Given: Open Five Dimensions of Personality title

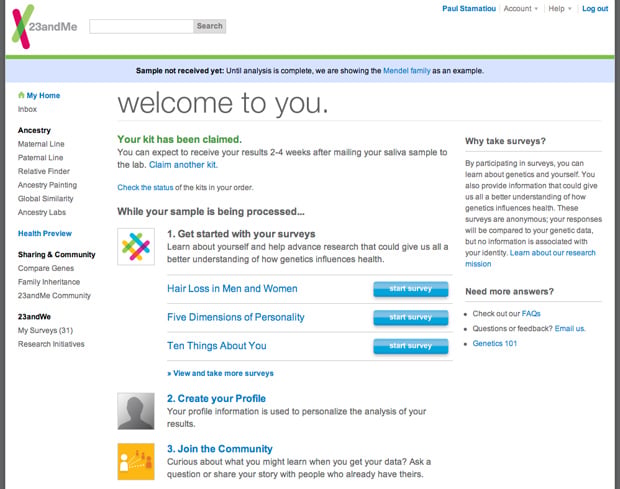Looking at the screenshot, I should [x=236, y=317].
